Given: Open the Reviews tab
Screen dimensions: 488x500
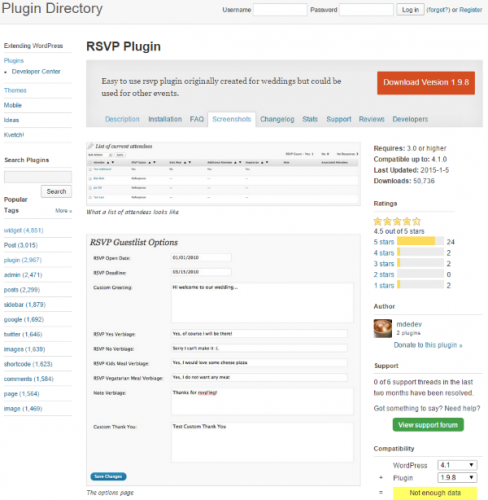Looking at the screenshot, I should [372, 119].
